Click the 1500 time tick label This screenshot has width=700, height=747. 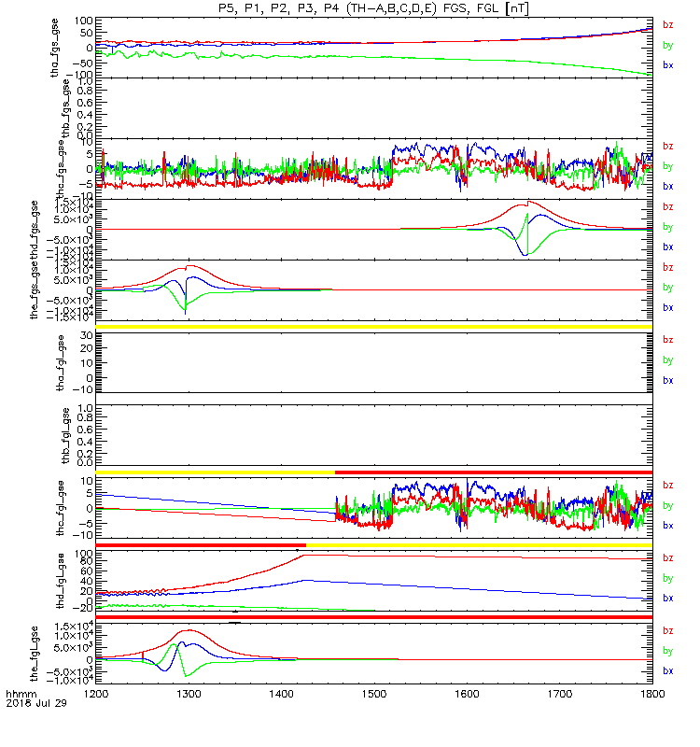coord(374,694)
